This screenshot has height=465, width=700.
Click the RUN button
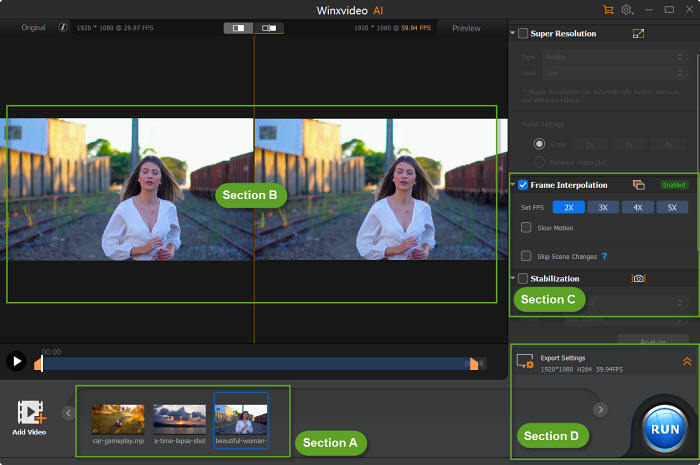coord(665,429)
